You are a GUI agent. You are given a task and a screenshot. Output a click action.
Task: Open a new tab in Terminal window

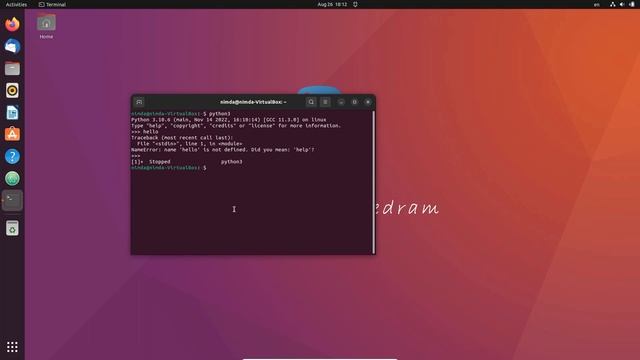[139, 102]
